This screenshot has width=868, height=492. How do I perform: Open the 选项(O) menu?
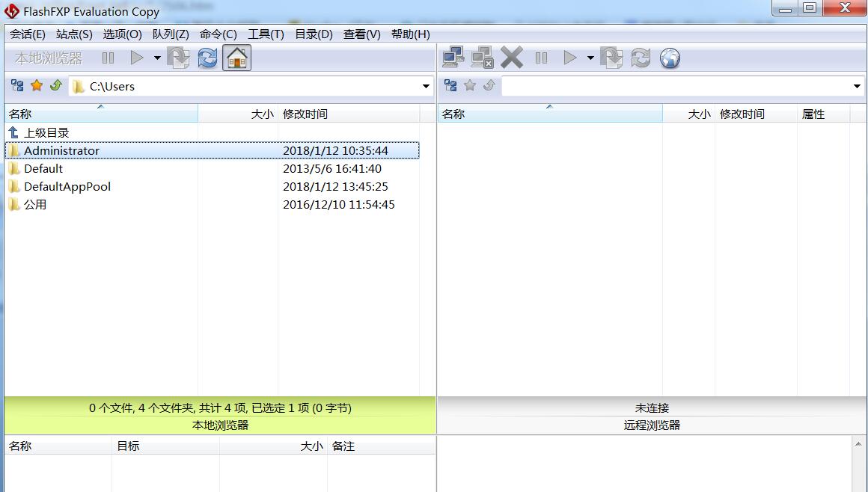pos(122,34)
